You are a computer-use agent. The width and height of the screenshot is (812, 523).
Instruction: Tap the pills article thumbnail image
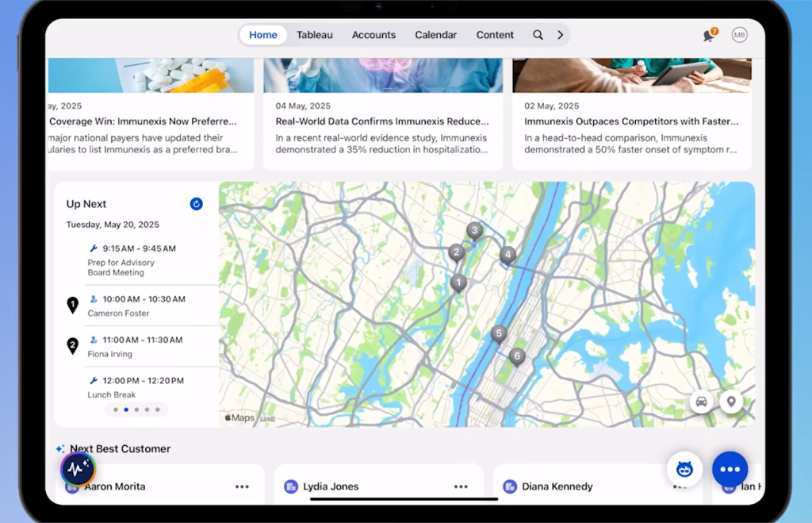[151, 75]
